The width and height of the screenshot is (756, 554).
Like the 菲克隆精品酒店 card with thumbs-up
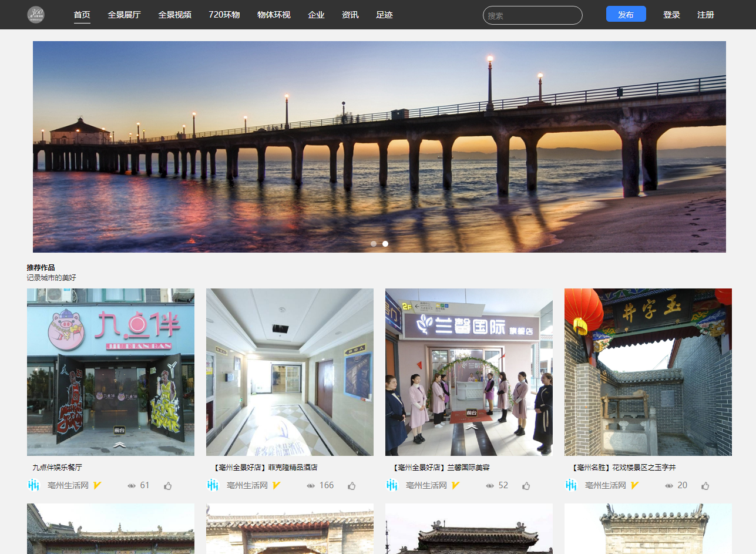[x=352, y=486]
